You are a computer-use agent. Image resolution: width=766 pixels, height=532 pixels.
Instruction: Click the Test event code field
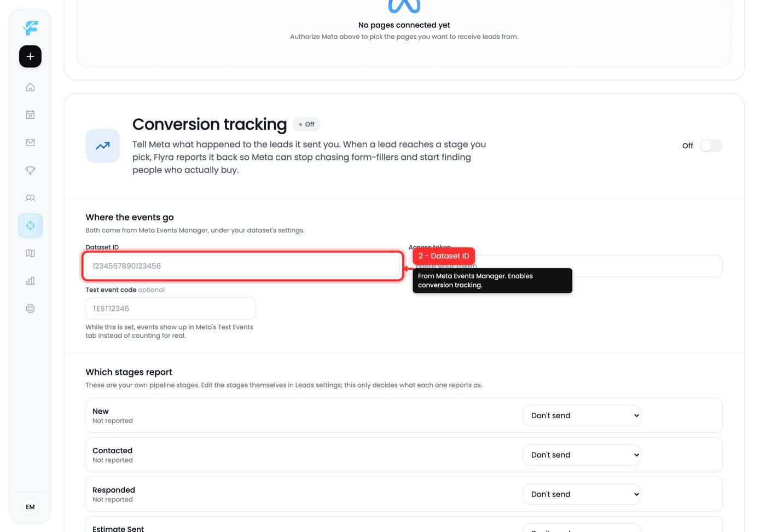coord(171,309)
